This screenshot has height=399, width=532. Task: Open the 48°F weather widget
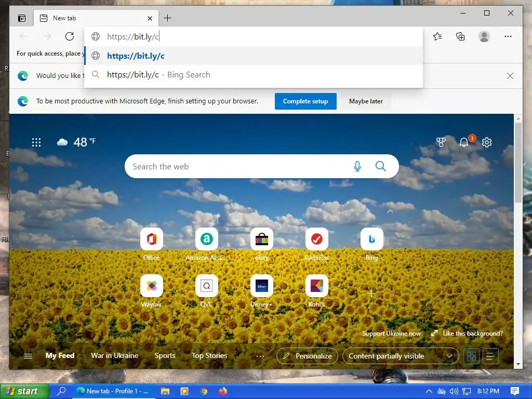click(x=76, y=142)
